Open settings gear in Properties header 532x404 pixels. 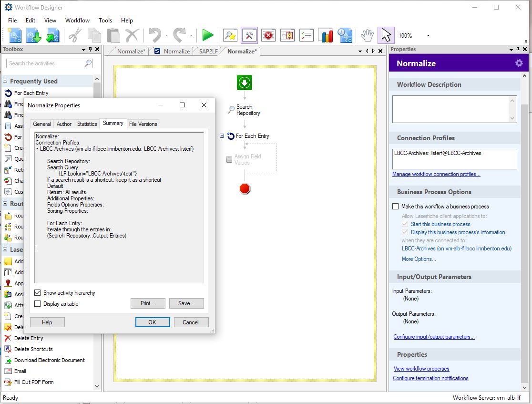coord(519,63)
